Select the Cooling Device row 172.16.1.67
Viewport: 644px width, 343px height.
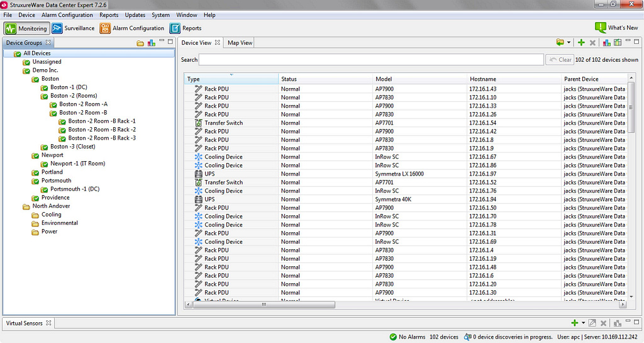coord(406,157)
